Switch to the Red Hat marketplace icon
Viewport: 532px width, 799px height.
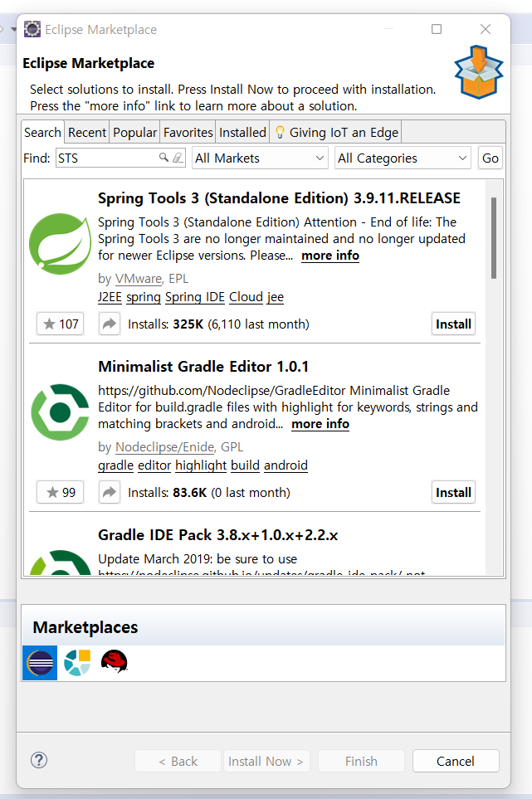(115, 661)
